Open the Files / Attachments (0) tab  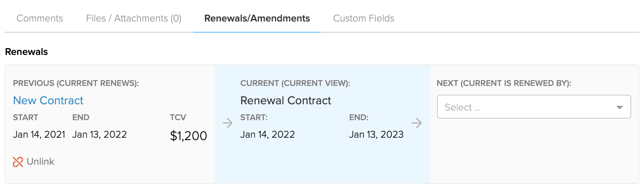click(134, 18)
